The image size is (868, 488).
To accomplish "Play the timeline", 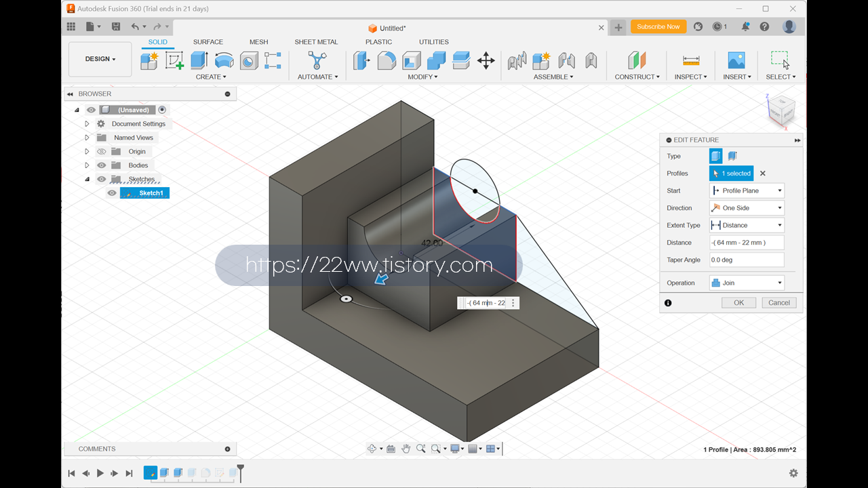I will click(x=100, y=473).
